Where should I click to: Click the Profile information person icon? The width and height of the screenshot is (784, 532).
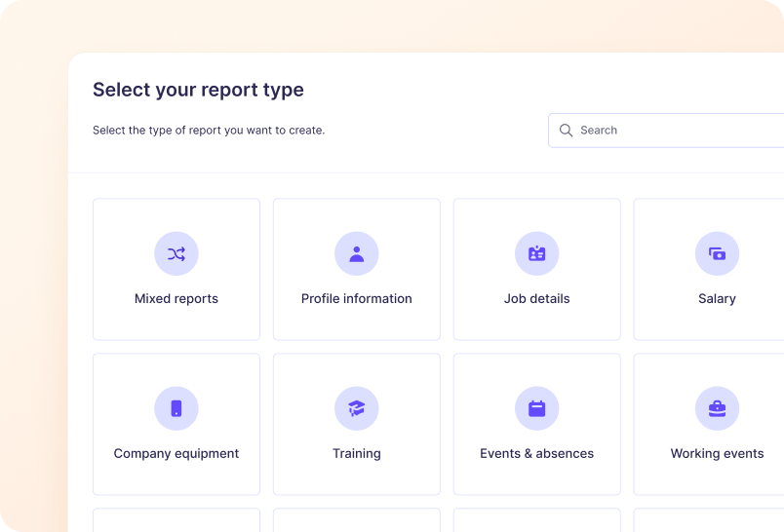point(357,253)
